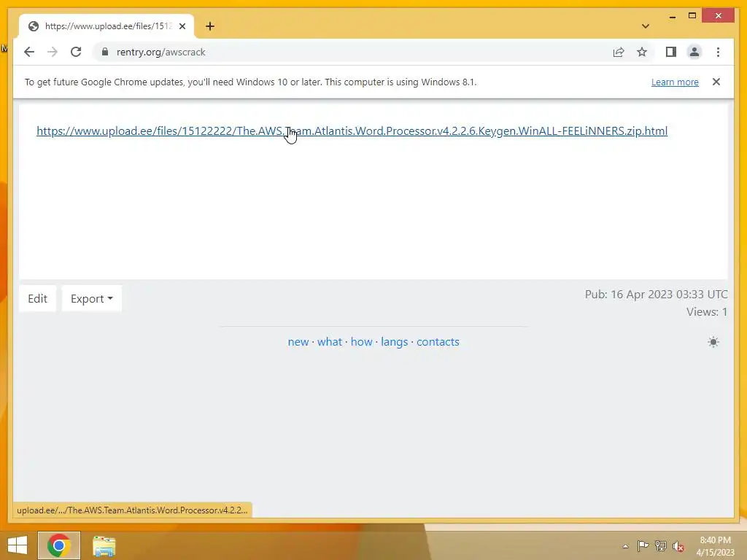Open the taskbar clock showing 8:40 PM
747x560 pixels.
tap(715, 546)
